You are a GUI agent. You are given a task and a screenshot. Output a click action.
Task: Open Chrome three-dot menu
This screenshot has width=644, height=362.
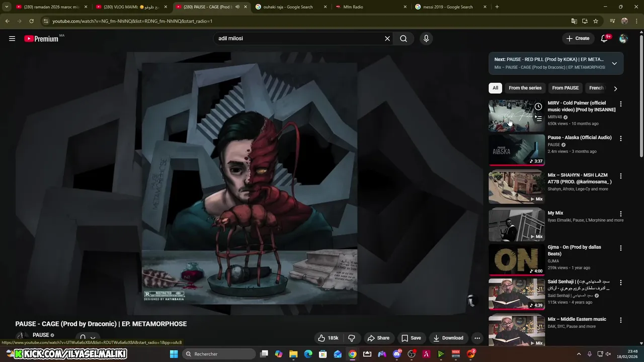pyautogui.click(x=636, y=21)
